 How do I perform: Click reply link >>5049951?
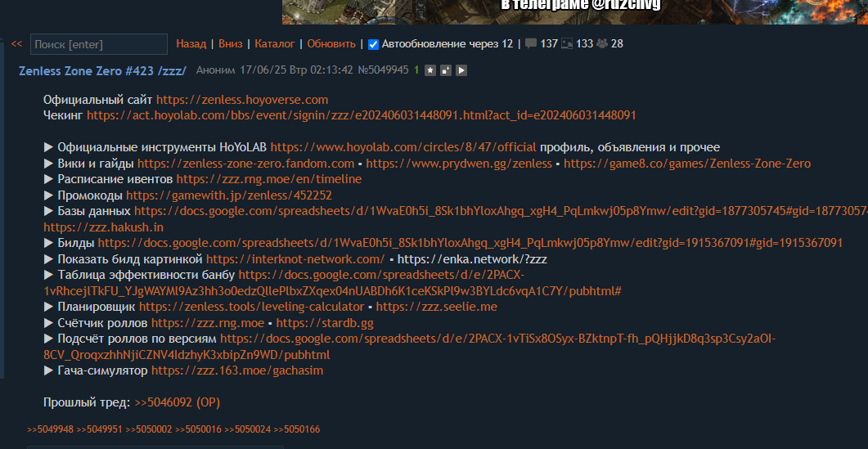(100, 429)
